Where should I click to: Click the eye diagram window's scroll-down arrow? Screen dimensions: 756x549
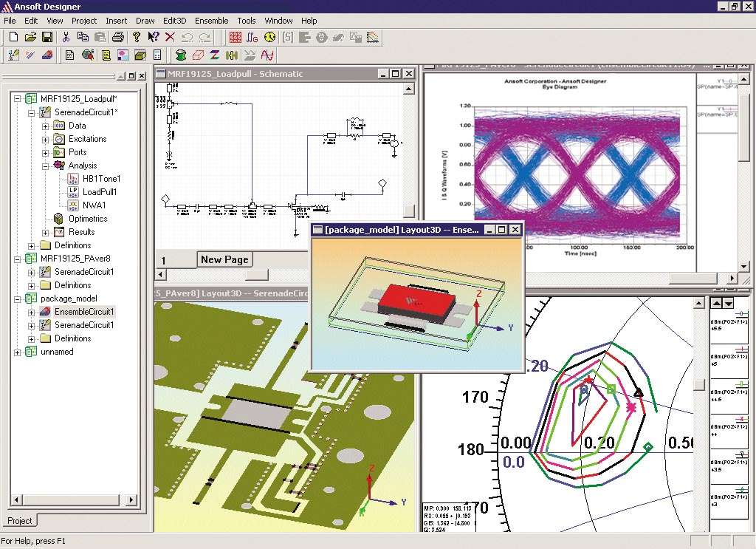[744, 266]
